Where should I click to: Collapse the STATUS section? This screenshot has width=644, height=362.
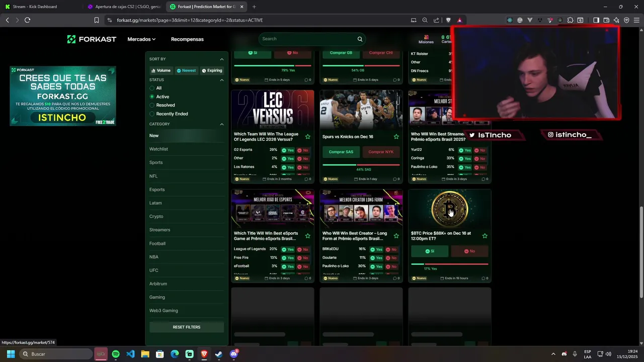(x=222, y=80)
